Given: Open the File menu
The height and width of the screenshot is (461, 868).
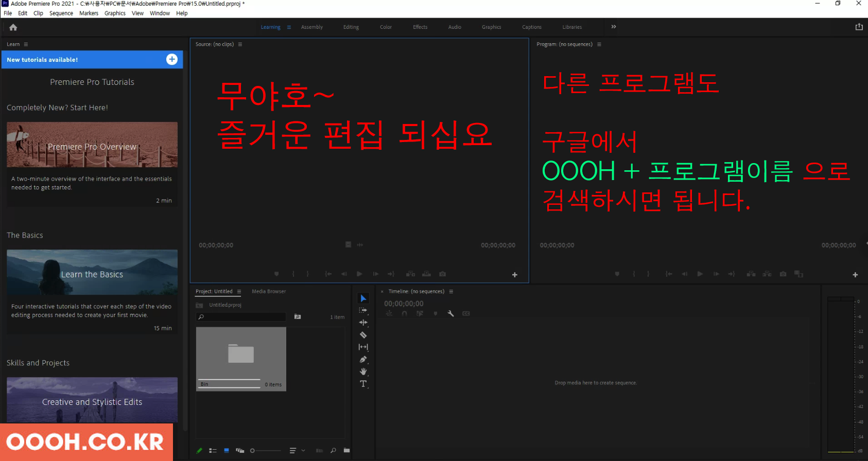Looking at the screenshot, I should tap(8, 13).
